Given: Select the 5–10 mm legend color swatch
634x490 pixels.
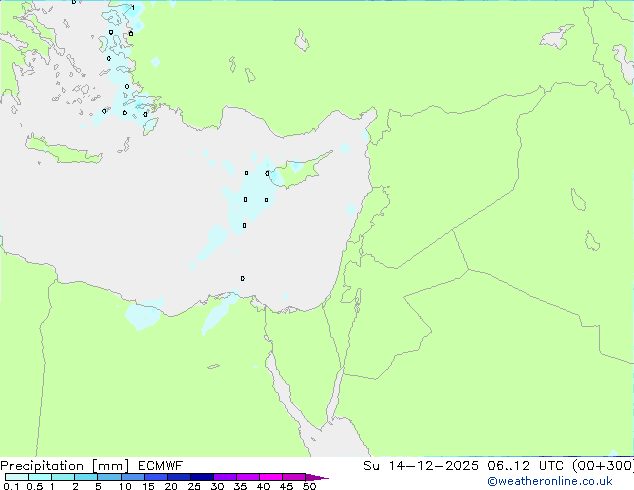Looking at the screenshot, I should pyautogui.click(x=109, y=477).
